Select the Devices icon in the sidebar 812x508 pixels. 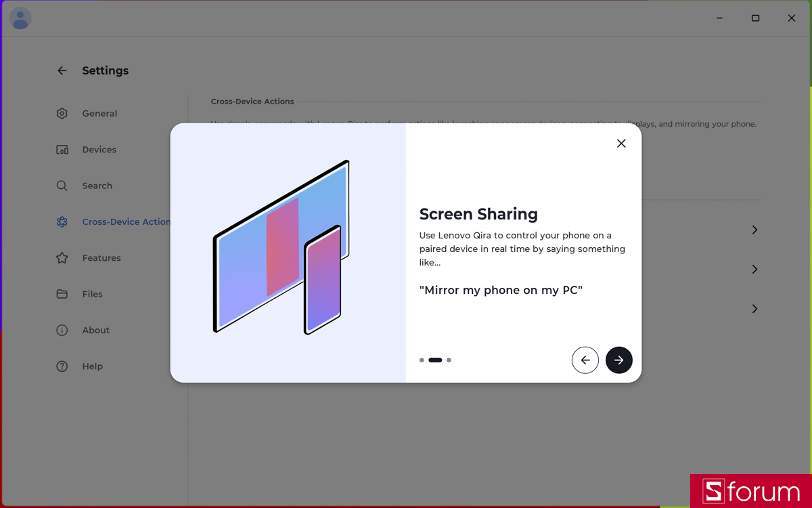pos(62,150)
